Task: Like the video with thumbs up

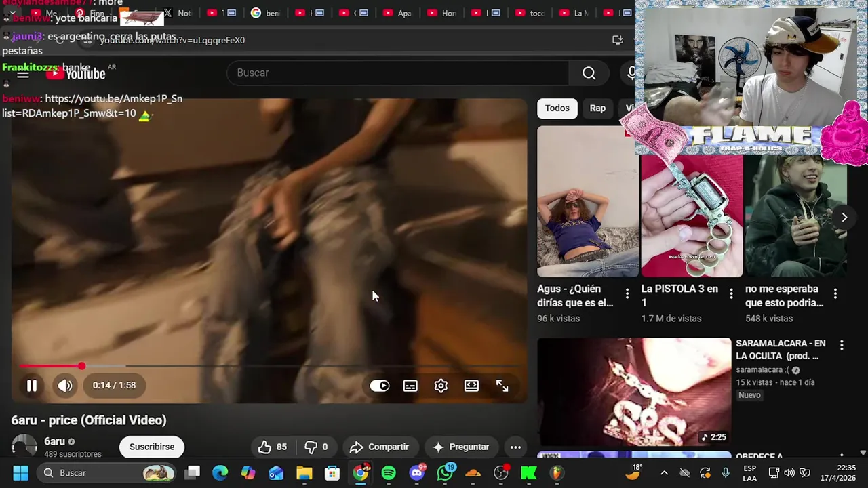Action: tap(273, 447)
